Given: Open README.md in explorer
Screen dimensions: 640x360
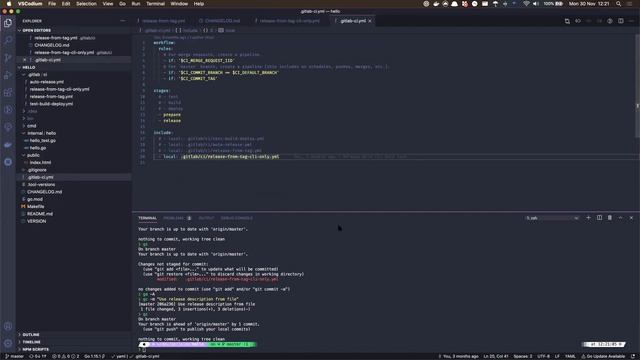Looking at the screenshot, I should [40, 214].
